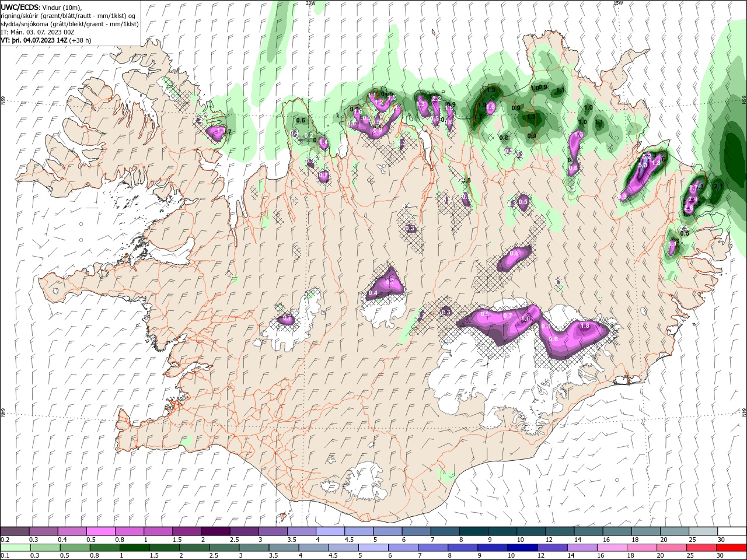Click the 'IT: Mán. 03. 07. 2023 00Z' line
The height and width of the screenshot is (560, 747).
coord(38,32)
